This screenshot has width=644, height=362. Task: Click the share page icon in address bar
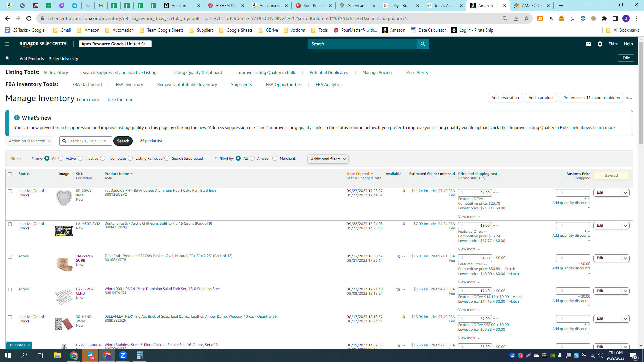[x=516, y=18]
